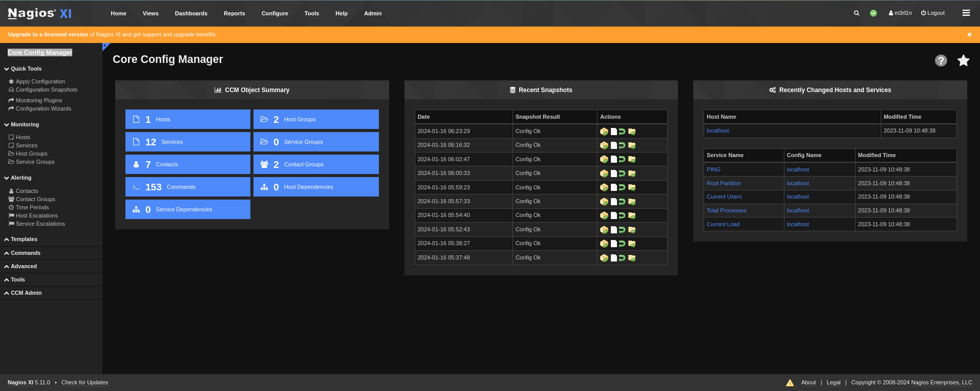980x391 pixels.
Task: Click Check for Updates in footer
Action: (84, 382)
